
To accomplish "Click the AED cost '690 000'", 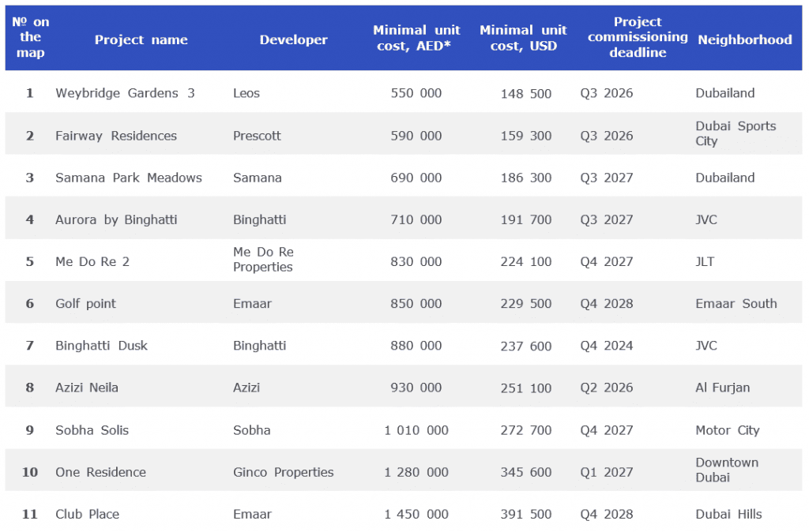I will (416, 178).
